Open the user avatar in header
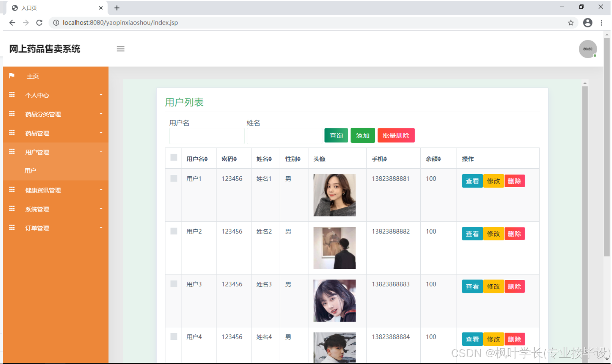 click(x=587, y=49)
